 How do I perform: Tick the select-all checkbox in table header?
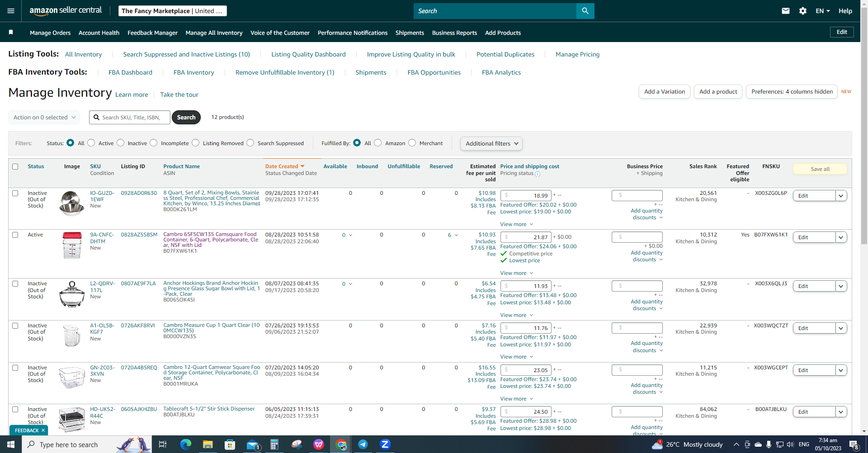pos(15,166)
